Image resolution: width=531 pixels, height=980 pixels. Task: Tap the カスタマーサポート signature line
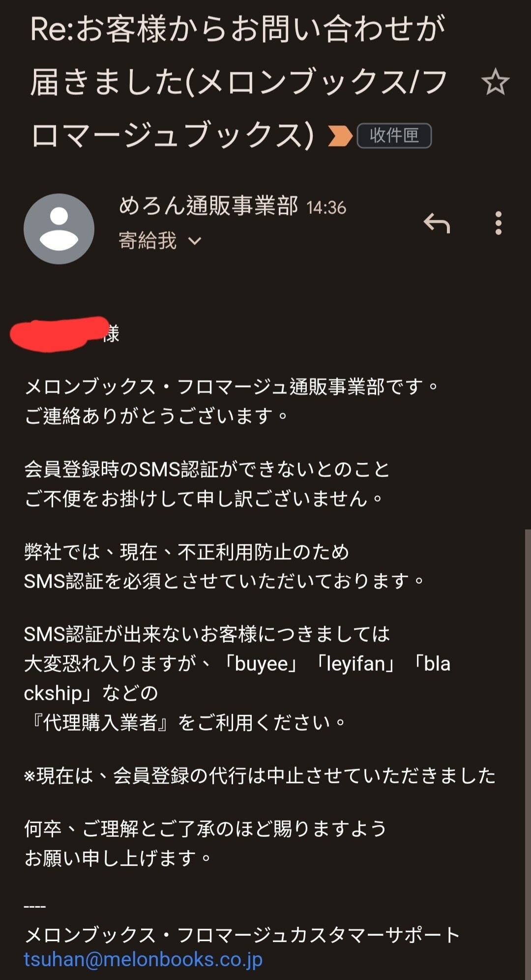242,934
